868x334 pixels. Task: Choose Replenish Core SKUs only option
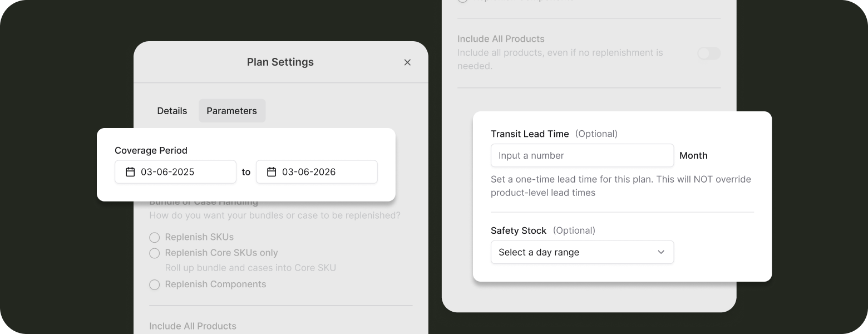[x=155, y=253]
